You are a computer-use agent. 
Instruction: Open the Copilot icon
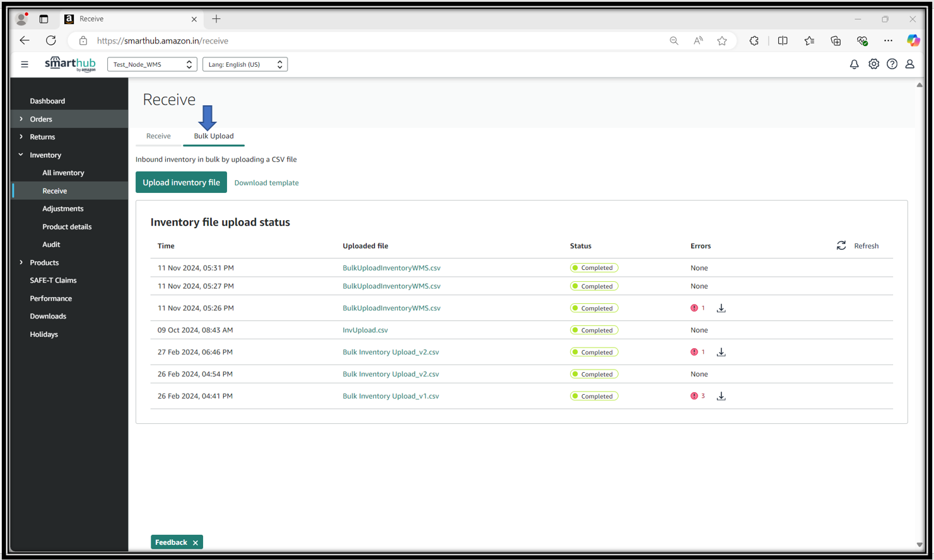click(913, 41)
